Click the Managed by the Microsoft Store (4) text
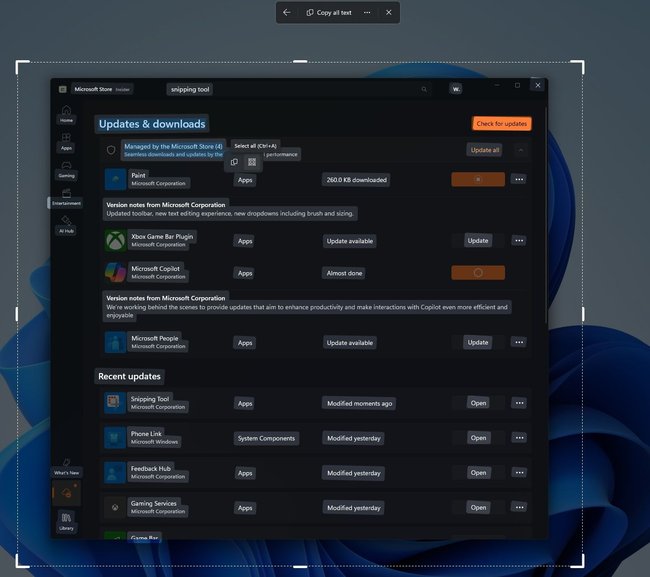This screenshot has height=577, width=650. (173, 146)
